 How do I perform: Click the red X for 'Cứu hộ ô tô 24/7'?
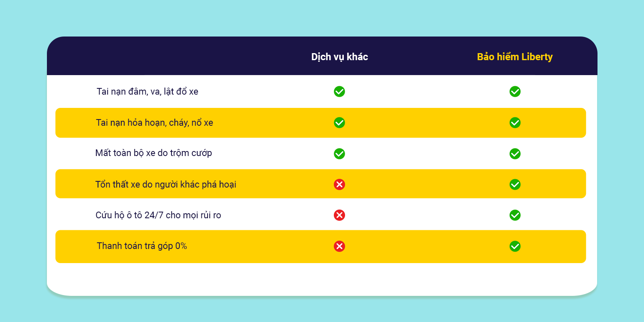tap(339, 215)
